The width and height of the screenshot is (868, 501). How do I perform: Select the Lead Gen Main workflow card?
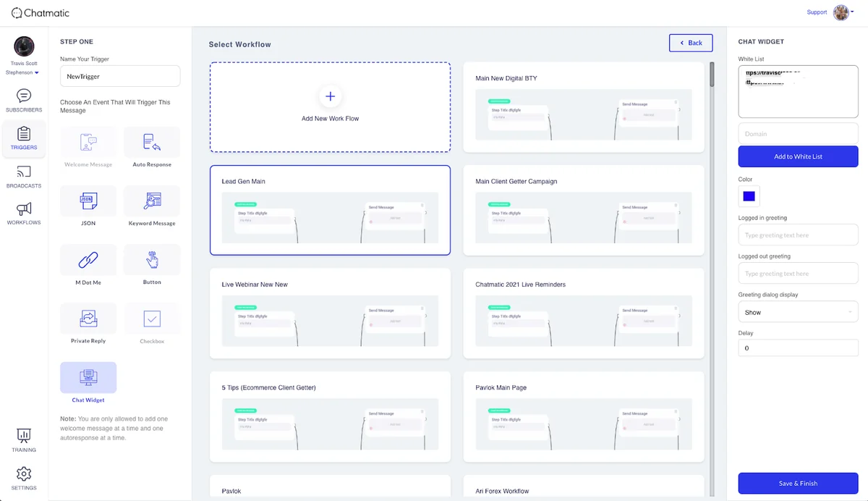[330, 210]
